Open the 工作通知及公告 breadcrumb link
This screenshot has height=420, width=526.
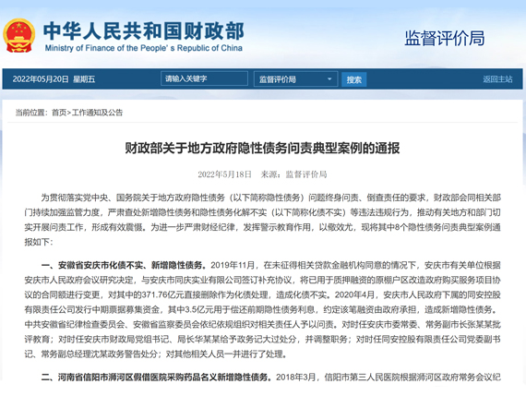[97, 113]
